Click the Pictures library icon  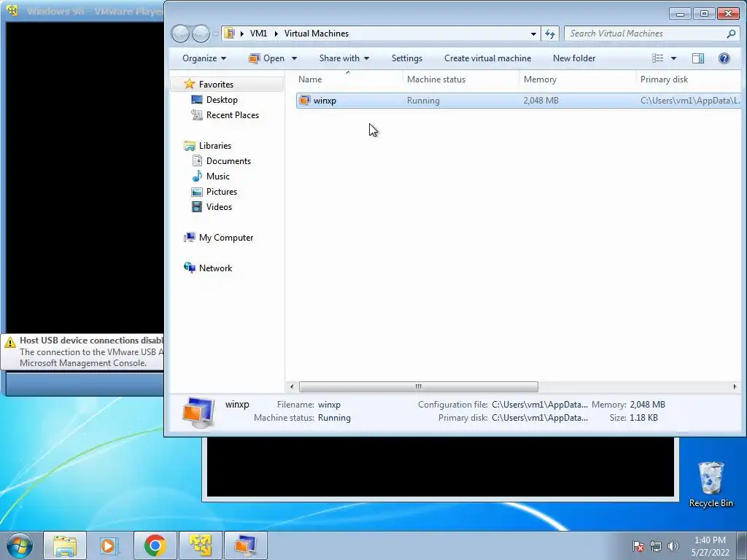[197, 192]
